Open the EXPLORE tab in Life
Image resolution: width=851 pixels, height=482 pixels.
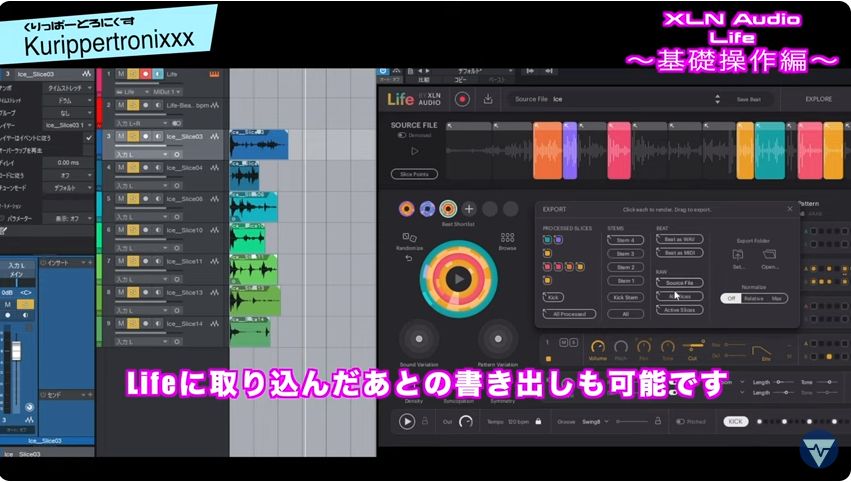[x=818, y=99]
